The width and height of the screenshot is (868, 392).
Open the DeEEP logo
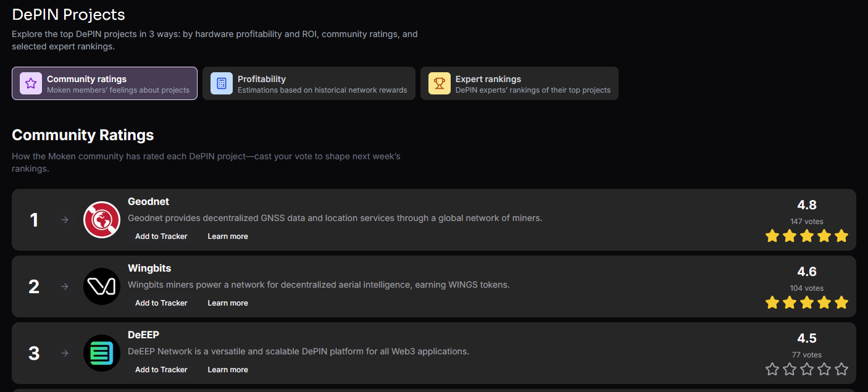coord(102,353)
